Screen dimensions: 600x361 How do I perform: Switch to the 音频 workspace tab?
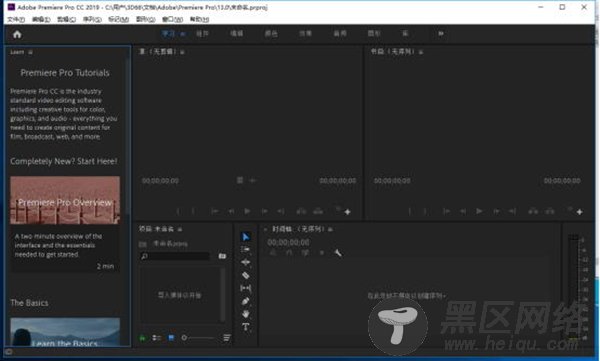(x=340, y=34)
